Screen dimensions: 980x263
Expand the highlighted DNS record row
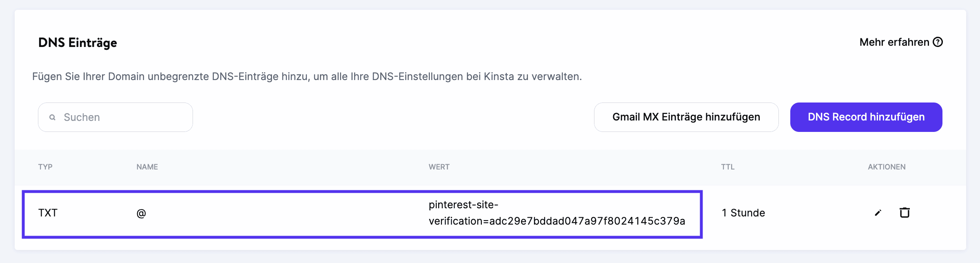tap(362, 212)
